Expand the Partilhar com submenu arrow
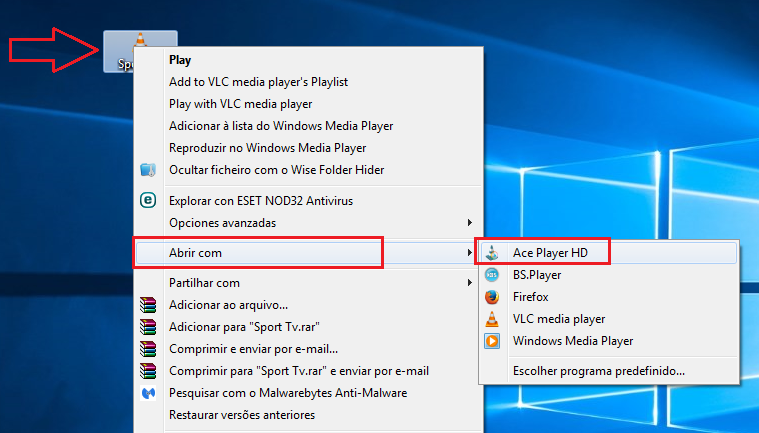This screenshot has width=759, height=433. tap(469, 283)
